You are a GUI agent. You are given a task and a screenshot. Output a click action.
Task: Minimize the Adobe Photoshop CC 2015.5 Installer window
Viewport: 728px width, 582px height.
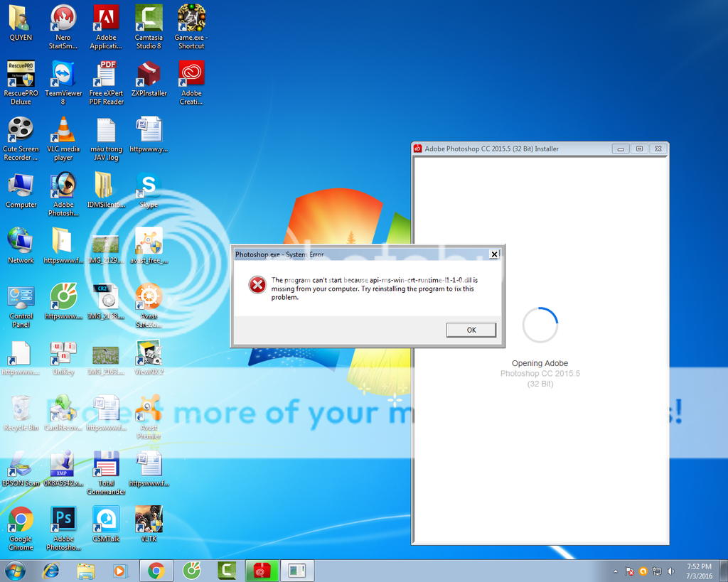(620, 149)
